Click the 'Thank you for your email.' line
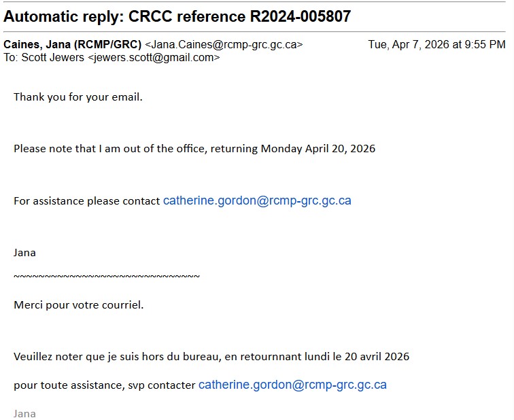 click(78, 97)
